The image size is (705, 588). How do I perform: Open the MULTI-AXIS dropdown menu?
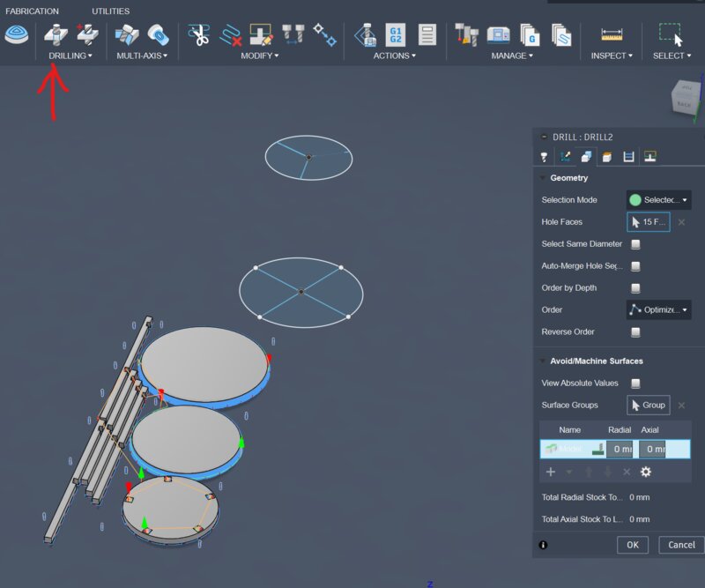tap(142, 56)
